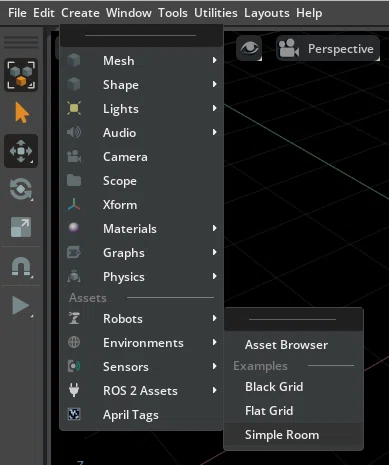Click the Shape cube icon
The width and height of the screenshot is (389, 465).
(74, 84)
